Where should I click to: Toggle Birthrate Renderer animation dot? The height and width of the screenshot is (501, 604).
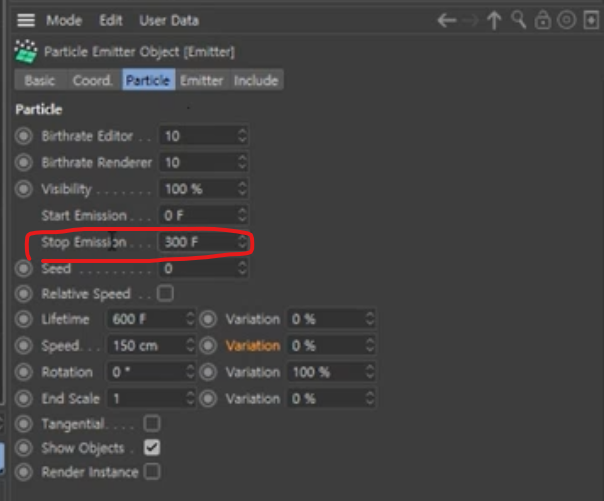[x=24, y=163]
